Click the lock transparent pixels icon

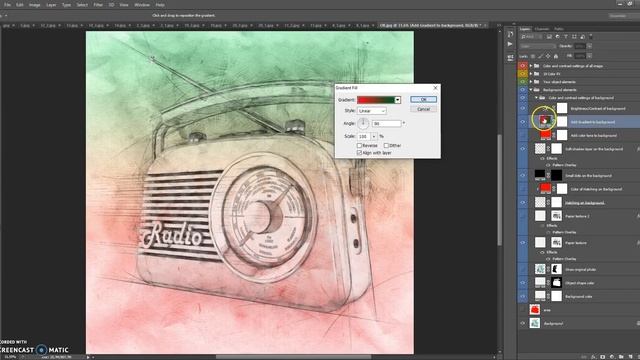(x=533, y=56)
